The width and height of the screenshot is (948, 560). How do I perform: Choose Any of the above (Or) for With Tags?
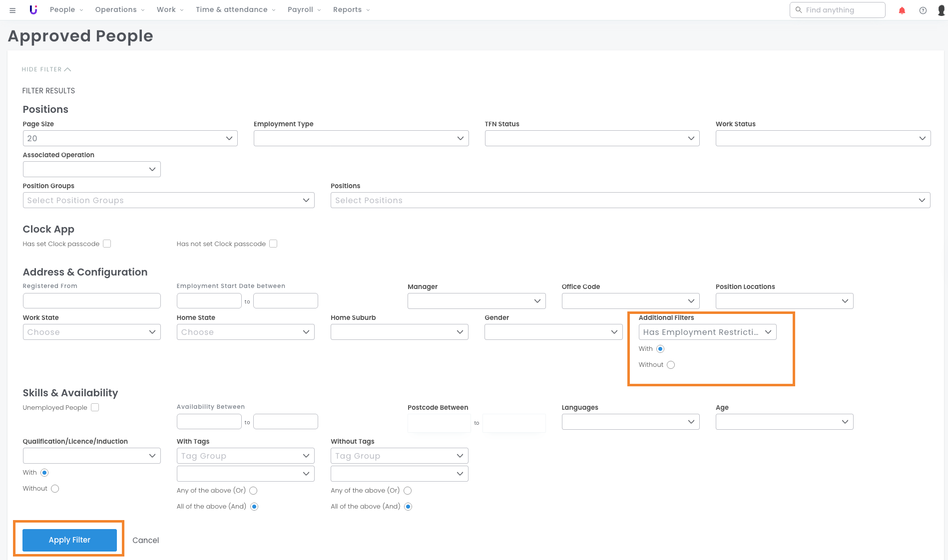click(x=253, y=491)
